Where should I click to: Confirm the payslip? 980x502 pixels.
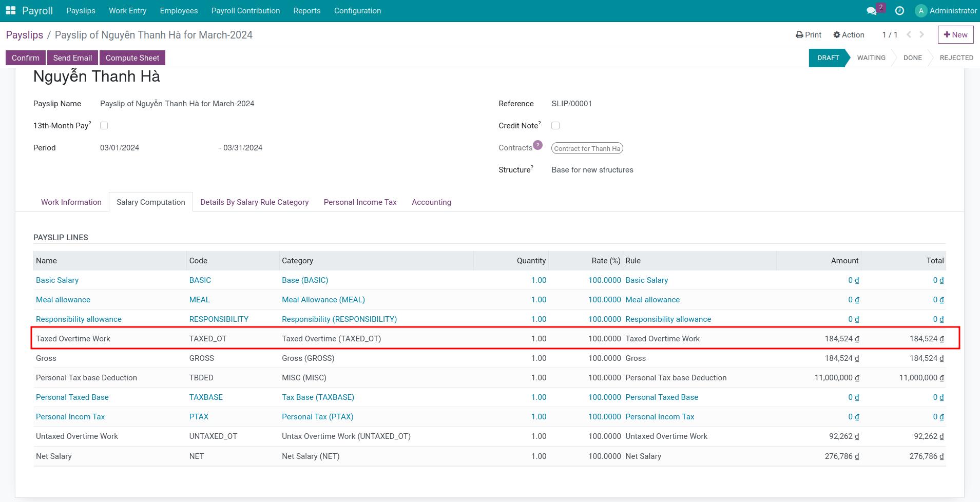click(26, 58)
